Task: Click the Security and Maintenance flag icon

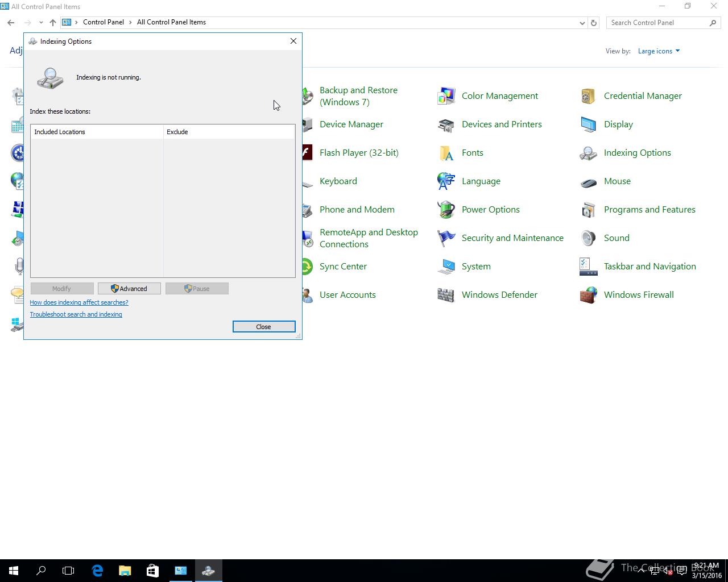Action: (446, 238)
